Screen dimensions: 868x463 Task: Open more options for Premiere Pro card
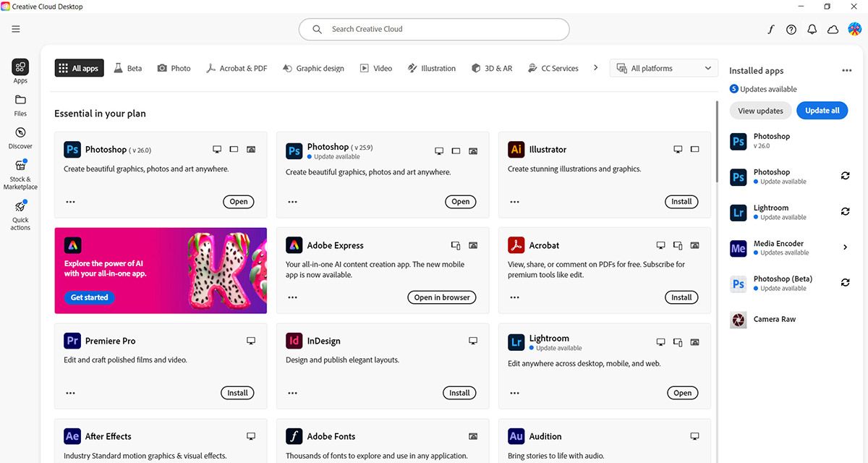point(70,393)
